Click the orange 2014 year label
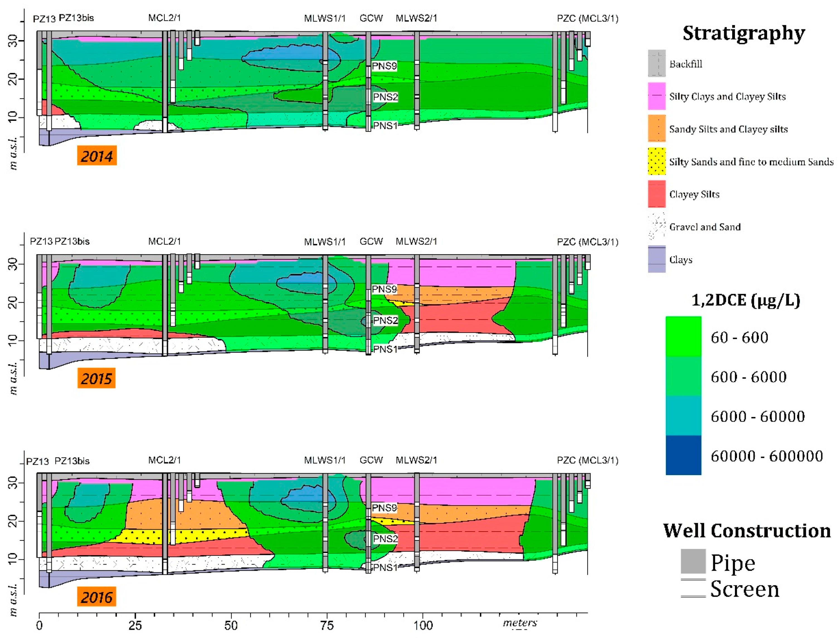 point(97,156)
